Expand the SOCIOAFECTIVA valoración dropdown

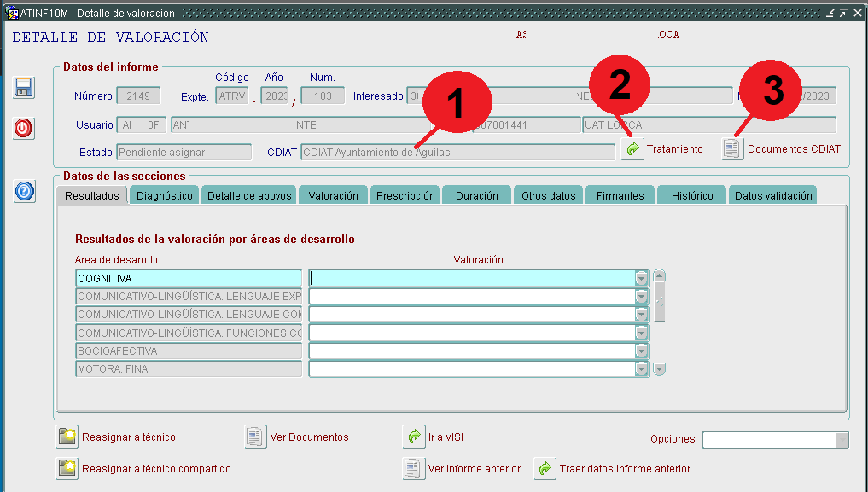pyautogui.click(x=641, y=351)
